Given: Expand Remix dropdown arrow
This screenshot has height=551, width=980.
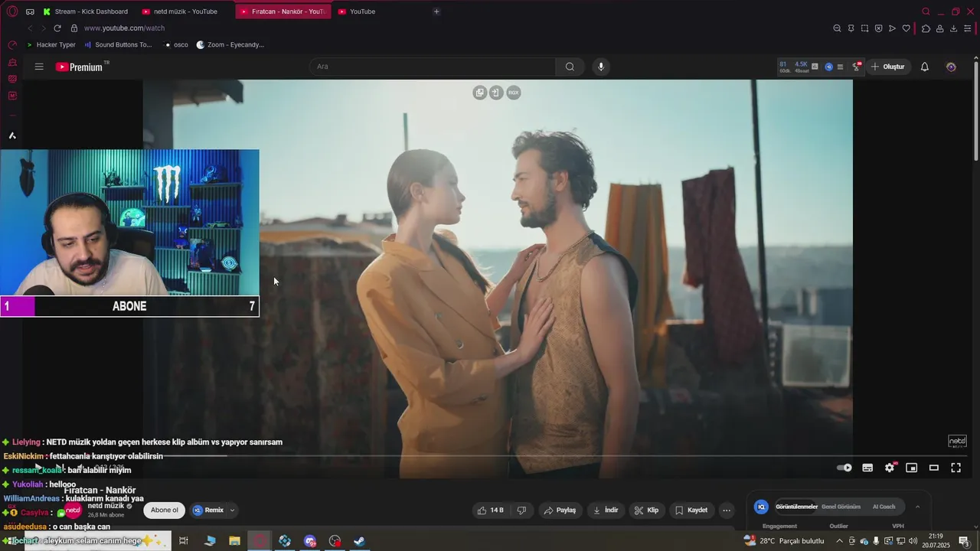Looking at the screenshot, I should click(x=232, y=510).
